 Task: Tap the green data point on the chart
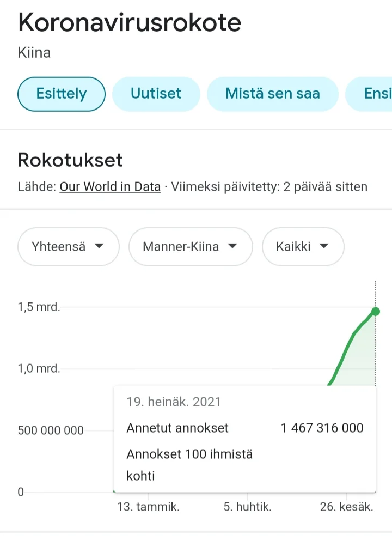(375, 311)
